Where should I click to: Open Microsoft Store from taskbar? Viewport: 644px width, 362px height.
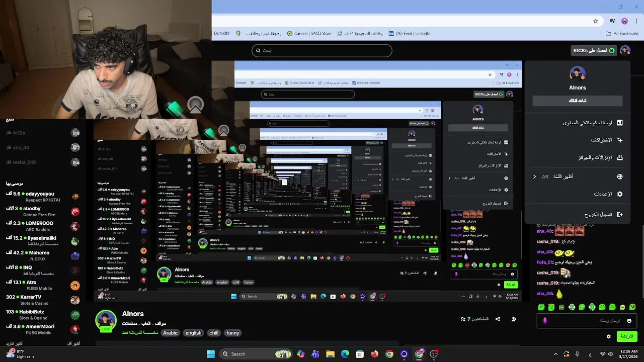tap(360, 354)
